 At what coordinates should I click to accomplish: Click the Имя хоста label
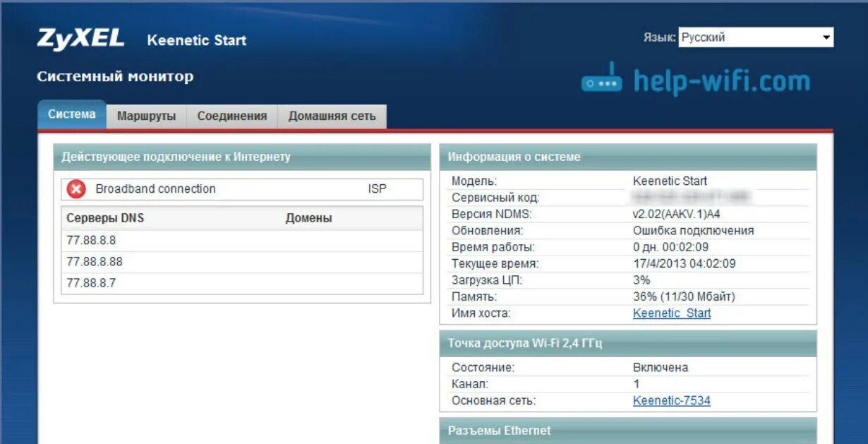tap(481, 313)
